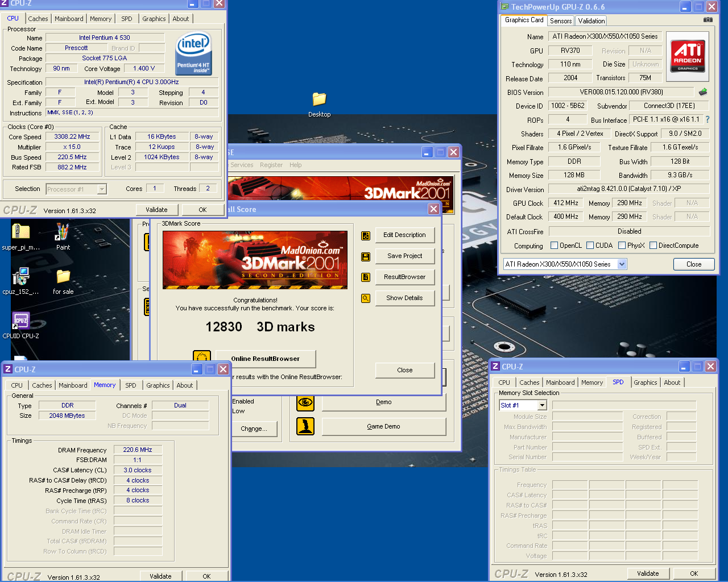This screenshot has height=582, width=728.
Task: Click the Code Name Prescott value
Action: point(76,48)
